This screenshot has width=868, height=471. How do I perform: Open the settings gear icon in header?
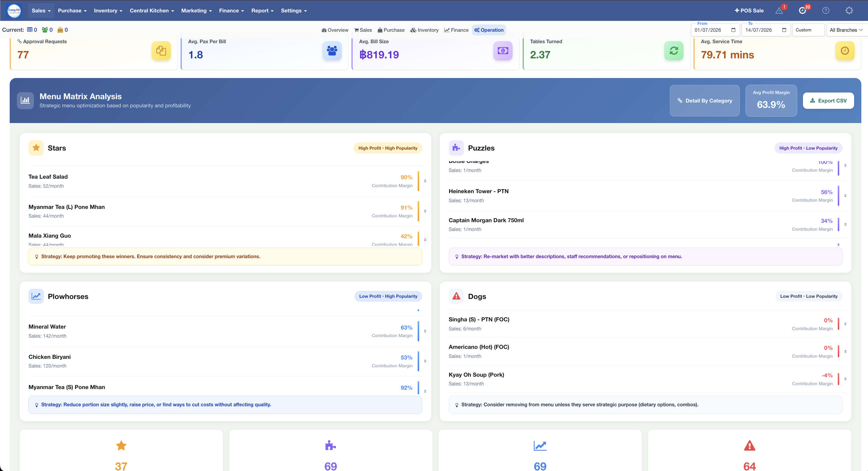849,11
